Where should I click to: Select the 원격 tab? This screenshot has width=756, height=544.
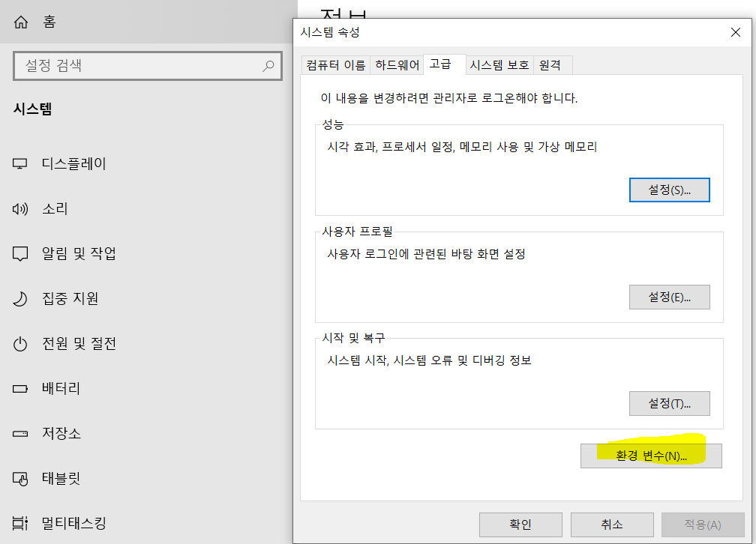pos(551,65)
